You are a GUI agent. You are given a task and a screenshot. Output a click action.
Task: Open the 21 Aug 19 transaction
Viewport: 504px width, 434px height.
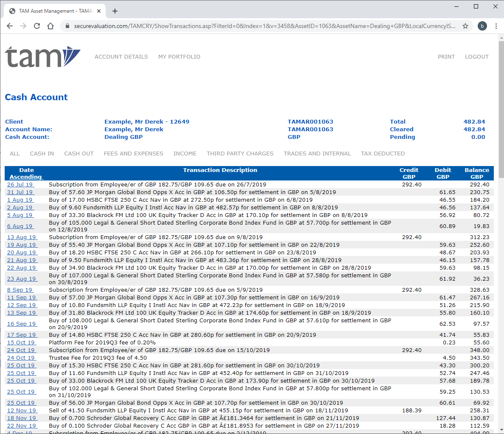coord(22,260)
